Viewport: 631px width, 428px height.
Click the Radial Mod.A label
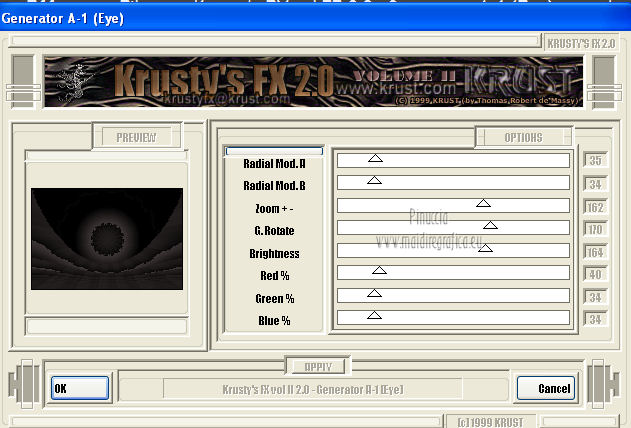274,164
